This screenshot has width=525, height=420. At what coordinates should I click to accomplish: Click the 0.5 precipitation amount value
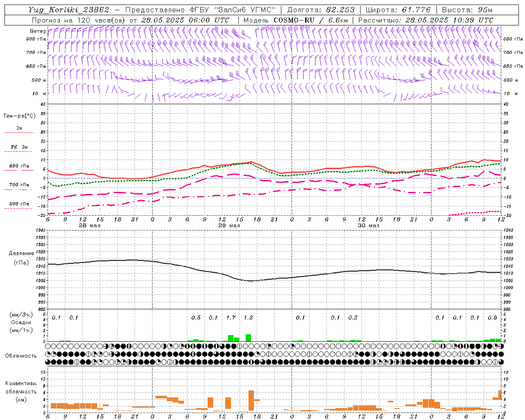(x=196, y=317)
